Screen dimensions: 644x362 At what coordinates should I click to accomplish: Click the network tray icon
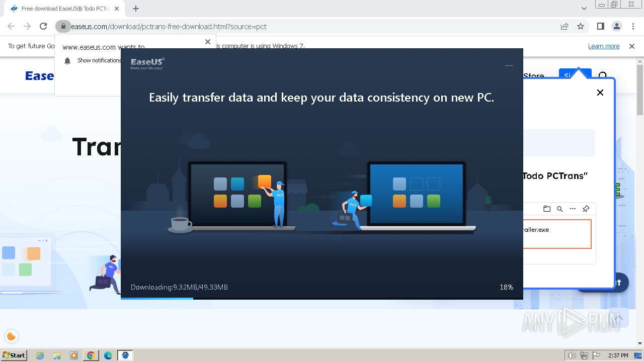(584, 355)
